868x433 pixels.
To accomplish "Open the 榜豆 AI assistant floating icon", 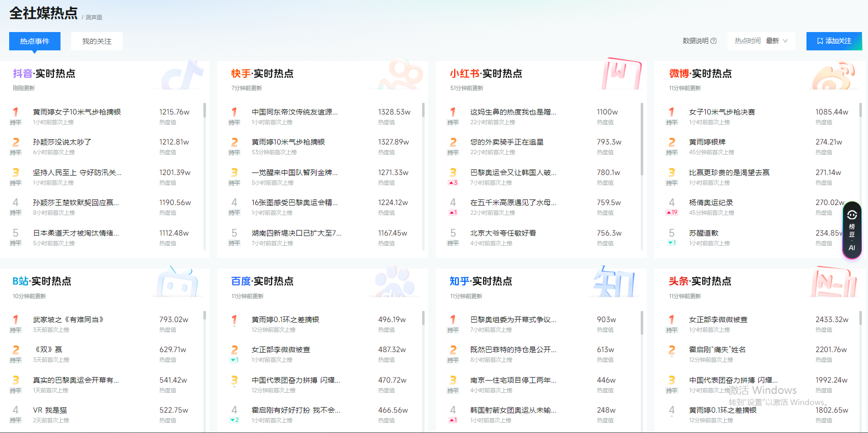I will coord(852,230).
